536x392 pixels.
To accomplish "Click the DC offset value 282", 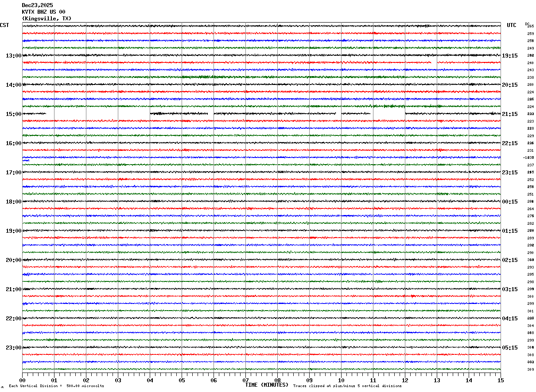I will [530, 223].
